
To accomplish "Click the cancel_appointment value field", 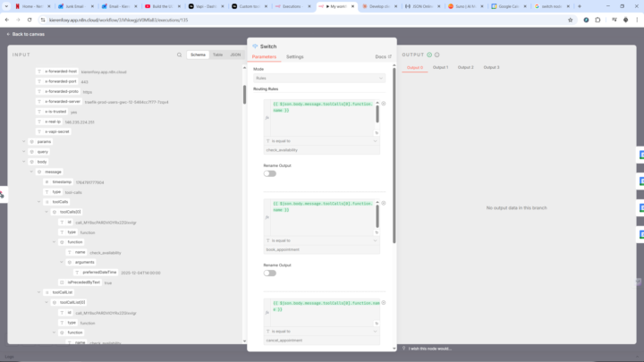I will (322, 341).
